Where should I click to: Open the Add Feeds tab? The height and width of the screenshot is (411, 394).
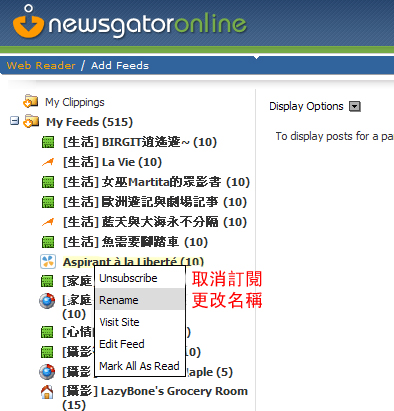click(120, 65)
